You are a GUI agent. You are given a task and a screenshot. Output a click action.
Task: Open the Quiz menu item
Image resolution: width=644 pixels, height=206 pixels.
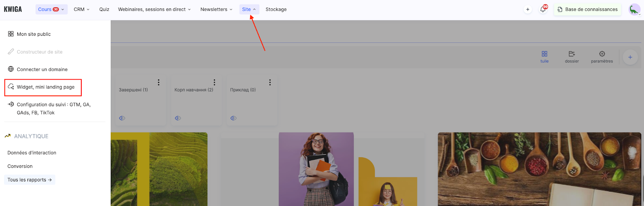point(104,9)
